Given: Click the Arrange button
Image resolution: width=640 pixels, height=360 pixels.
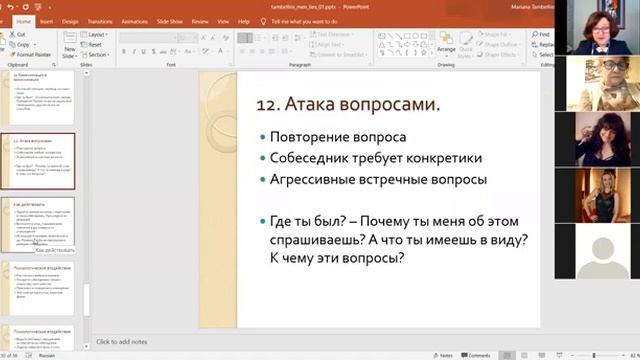Looking at the screenshot, I should (446, 43).
